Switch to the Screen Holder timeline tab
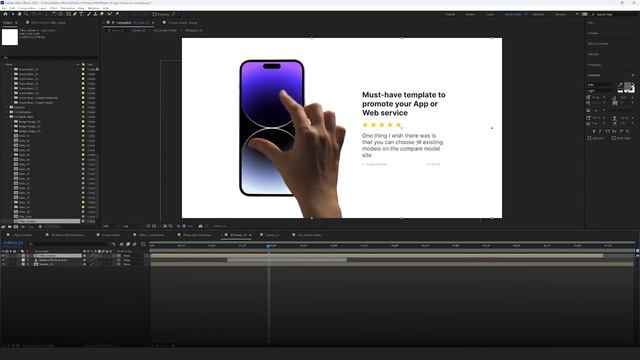 pyautogui.click(x=111, y=235)
